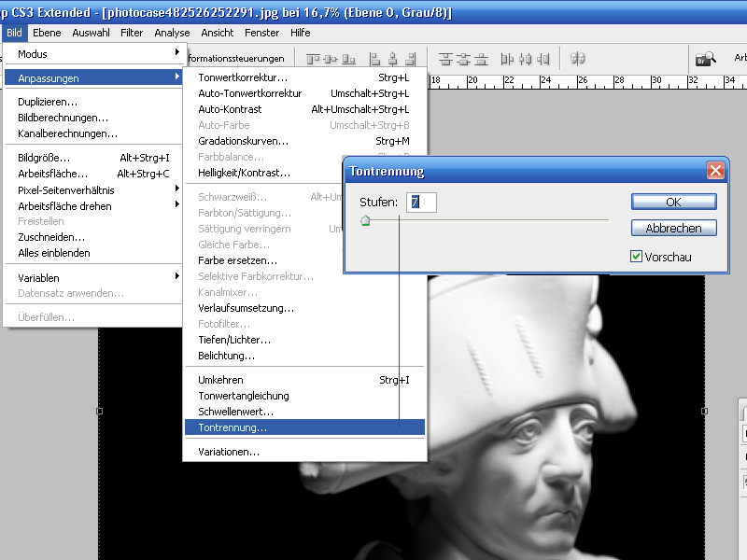Image resolution: width=747 pixels, height=560 pixels.
Task: Click the align horizontal centers icon
Action: (392, 59)
